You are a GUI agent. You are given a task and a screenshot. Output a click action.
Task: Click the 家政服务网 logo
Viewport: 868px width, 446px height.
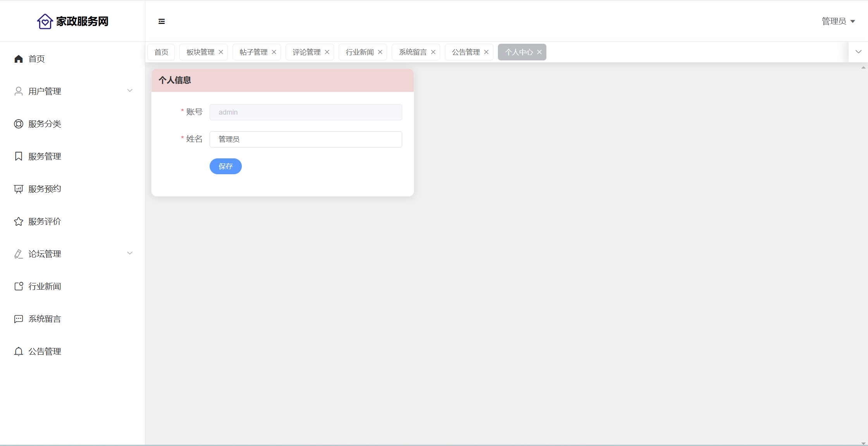(x=72, y=21)
